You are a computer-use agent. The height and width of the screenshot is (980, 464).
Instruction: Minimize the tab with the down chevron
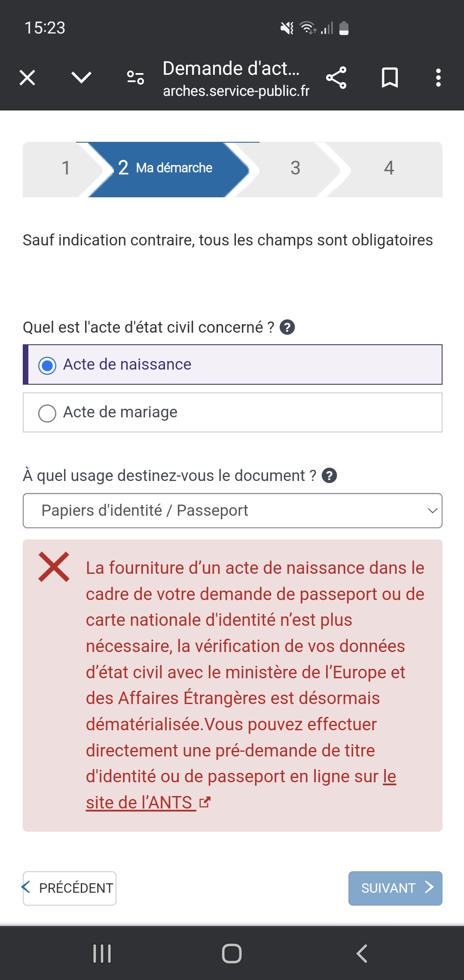pyautogui.click(x=81, y=78)
